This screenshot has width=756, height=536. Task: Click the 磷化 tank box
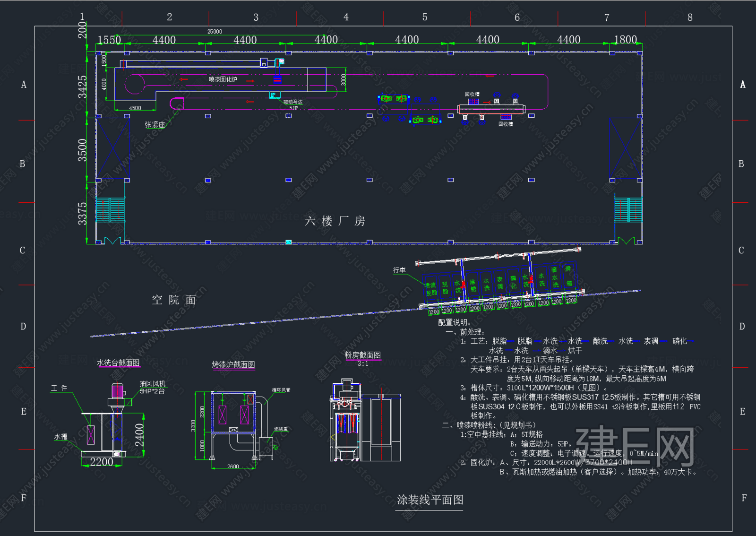tap(513, 282)
